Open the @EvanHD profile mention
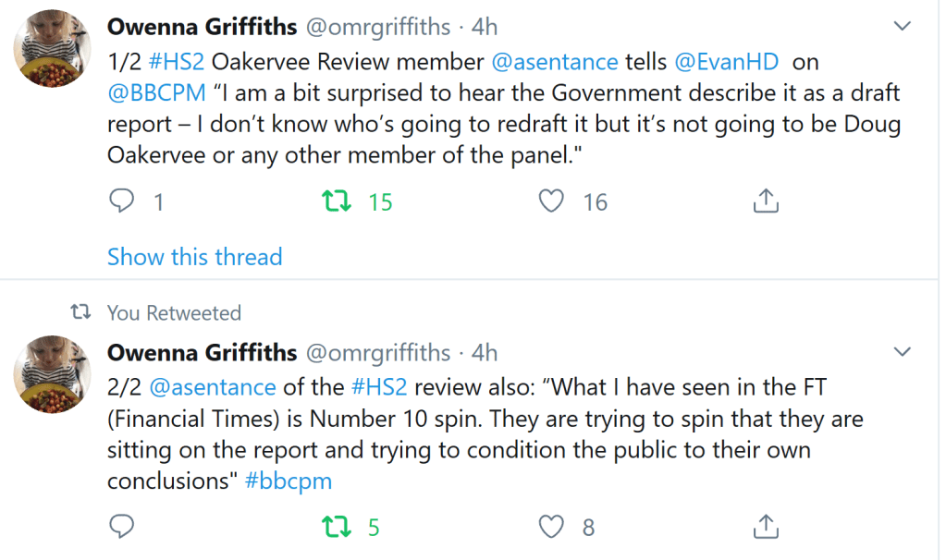 (724, 62)
